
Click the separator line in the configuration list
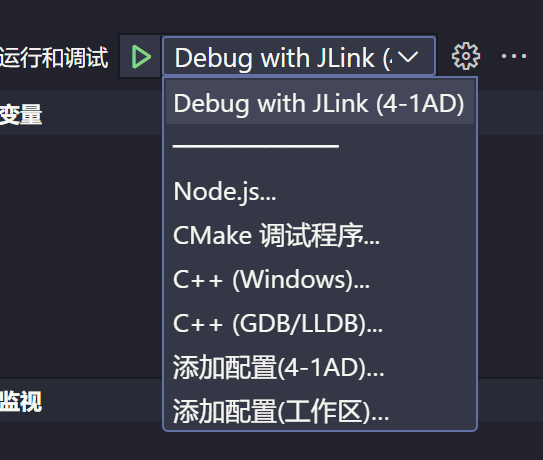[256, 147]
